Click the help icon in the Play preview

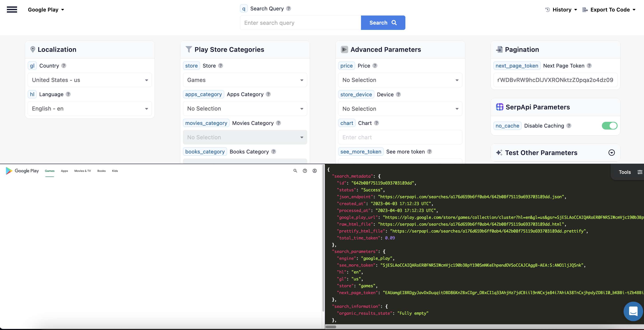coord(305,171)
